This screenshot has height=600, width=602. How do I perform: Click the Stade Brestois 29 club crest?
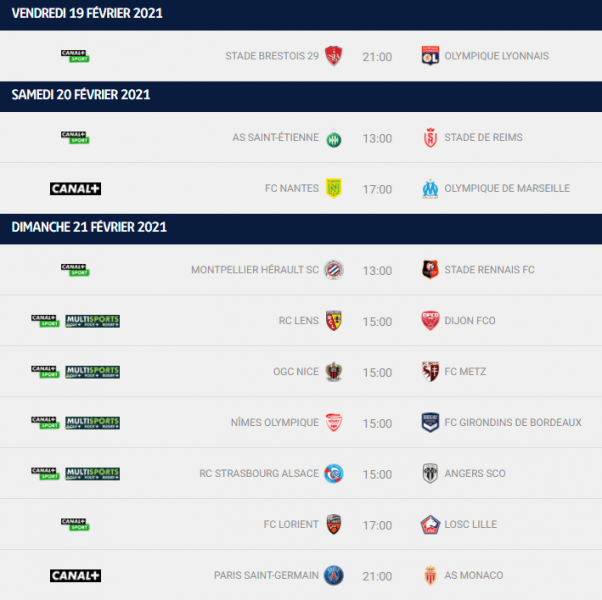click(334, 56)
